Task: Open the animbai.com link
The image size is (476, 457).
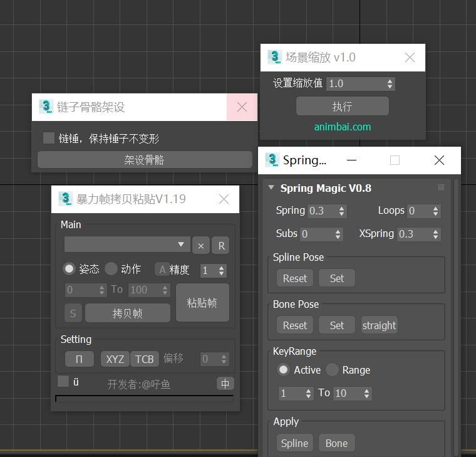Action: click(x=343, y=127)
